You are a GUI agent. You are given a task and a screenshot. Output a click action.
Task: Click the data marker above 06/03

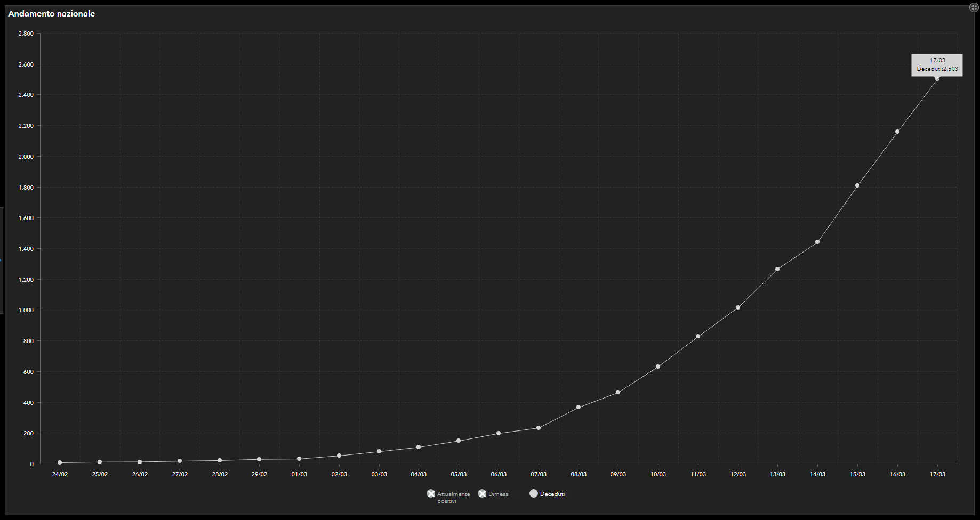(499, 433)
